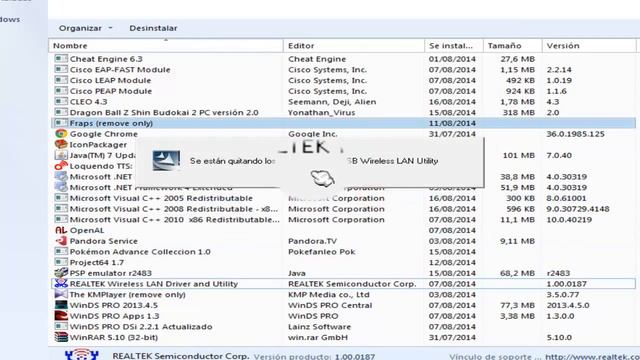
Task: Sort by Tamaño column header
Action: 513,46
